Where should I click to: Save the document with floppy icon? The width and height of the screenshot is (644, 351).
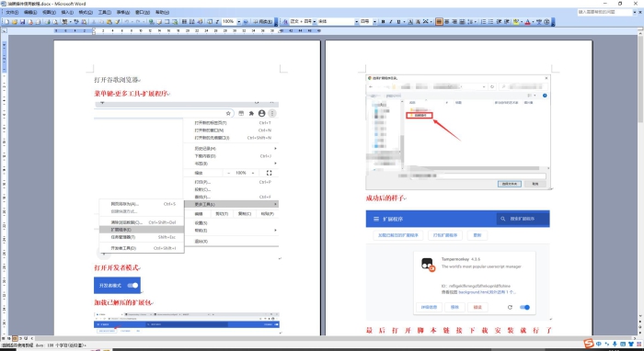tap(23, 21)
